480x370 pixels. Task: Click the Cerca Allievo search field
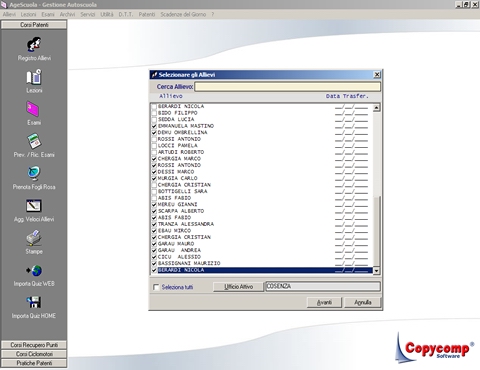[x=287, y=87]
